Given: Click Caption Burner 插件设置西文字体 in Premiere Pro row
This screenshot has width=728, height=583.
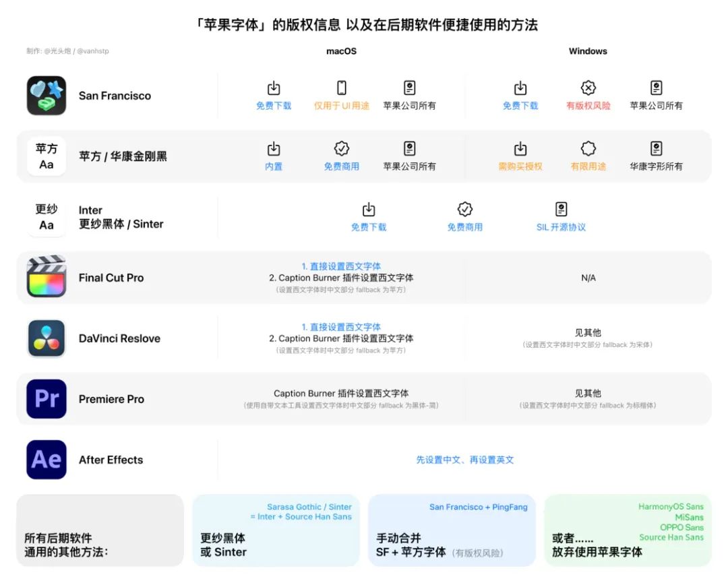Looking at the screenshot, I should [x=341, y=394].
